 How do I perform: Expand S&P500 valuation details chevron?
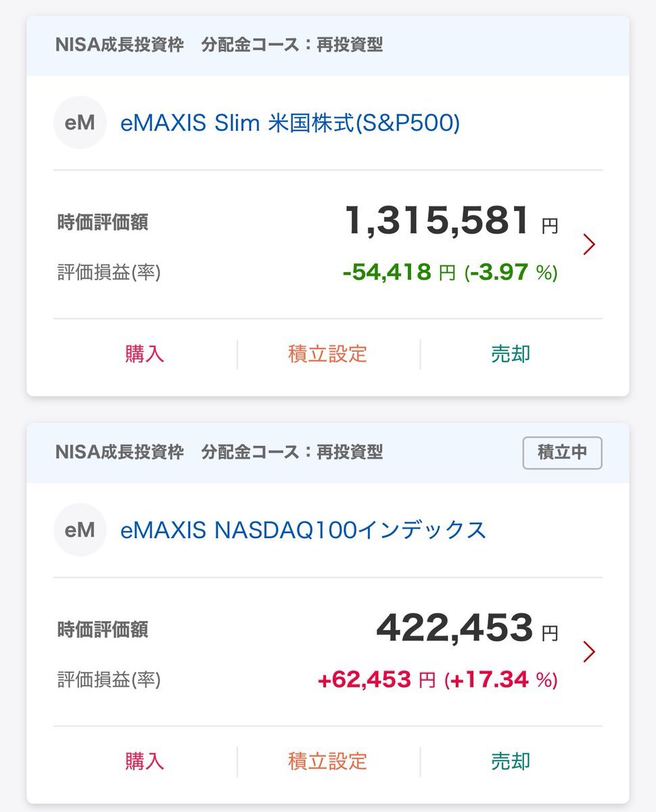[x=589, y=244]
